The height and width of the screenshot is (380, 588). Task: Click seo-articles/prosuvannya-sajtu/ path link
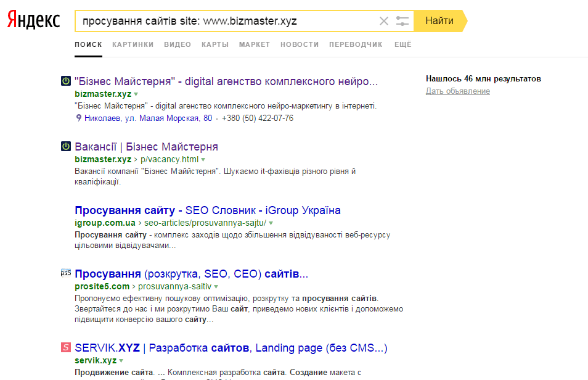(205, 223)
